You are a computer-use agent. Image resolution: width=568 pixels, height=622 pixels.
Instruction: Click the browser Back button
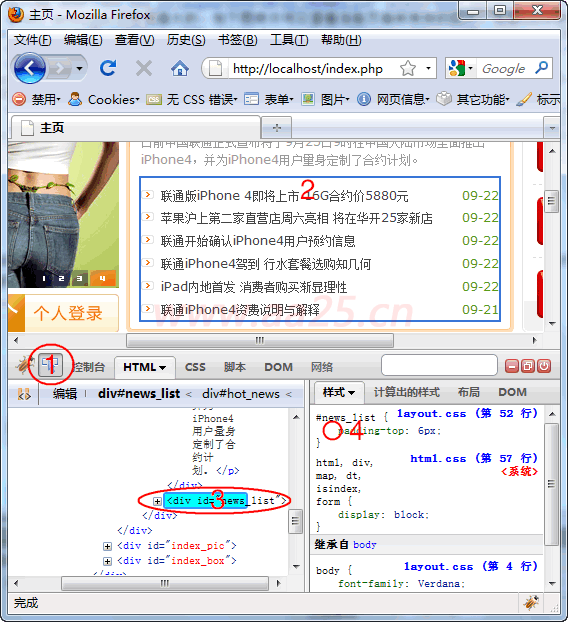tap(30, 68)
